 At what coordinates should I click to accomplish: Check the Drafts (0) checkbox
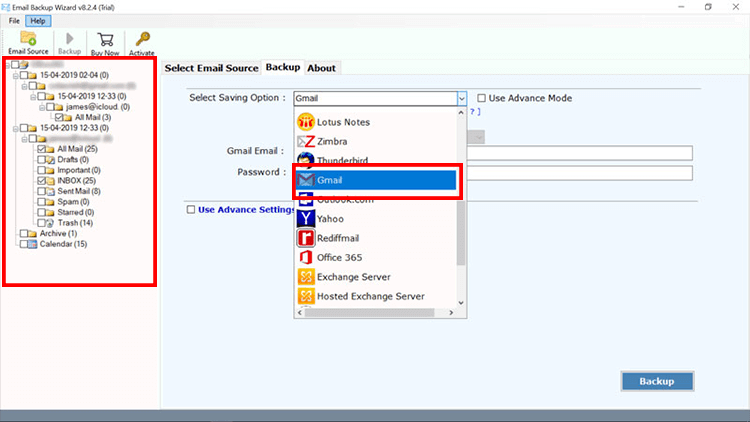[x=42, y=160]
